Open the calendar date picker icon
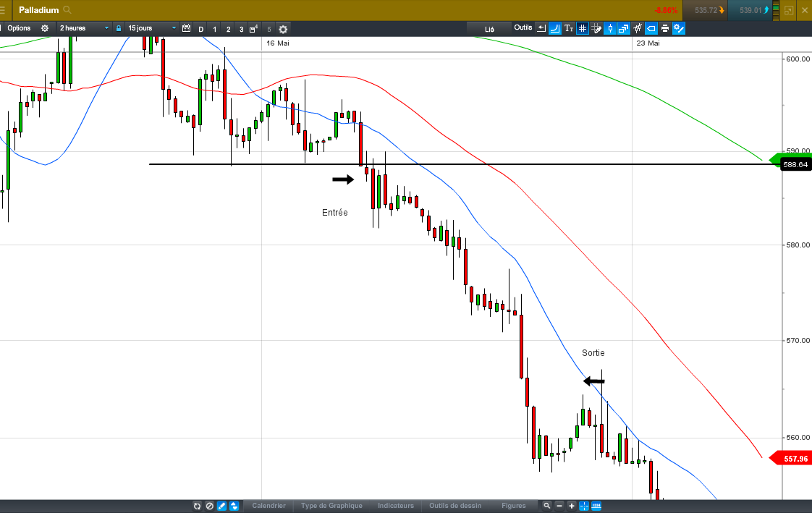812x513 pixels. (x=187, y=28)
